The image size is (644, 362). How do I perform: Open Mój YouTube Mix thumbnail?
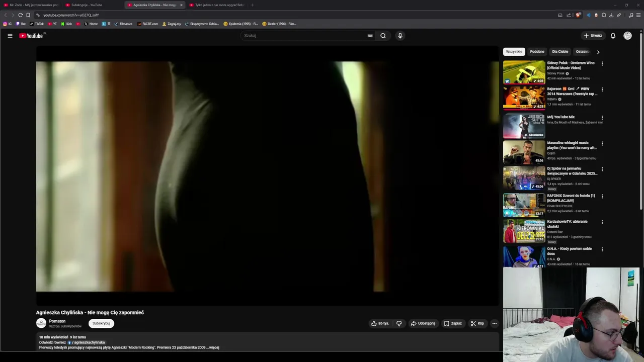(524, 126)
